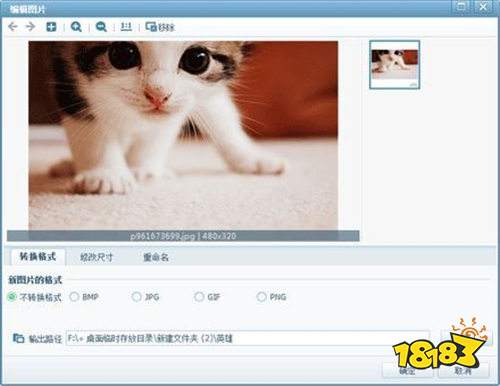The width and height of the screenshot is (500, 386).
Task: Click the output path folder icon
Action: 18,338
